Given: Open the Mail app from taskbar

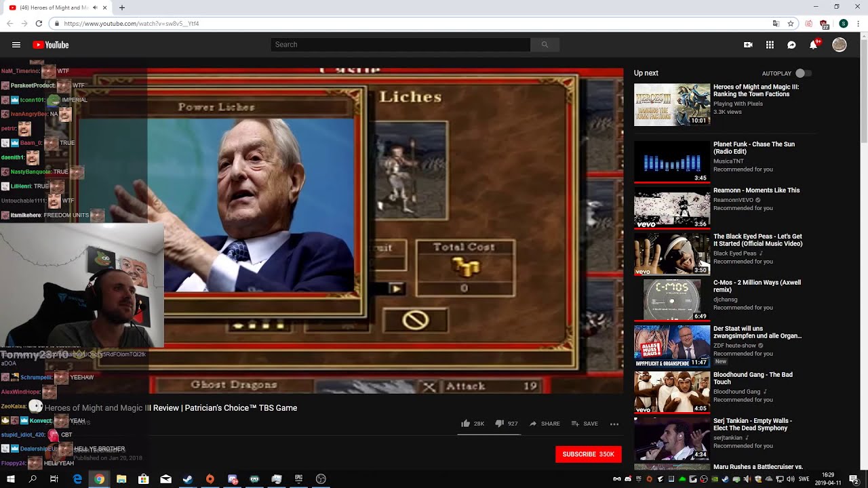Looking at the screenshot, I should (x=165, y=479).
